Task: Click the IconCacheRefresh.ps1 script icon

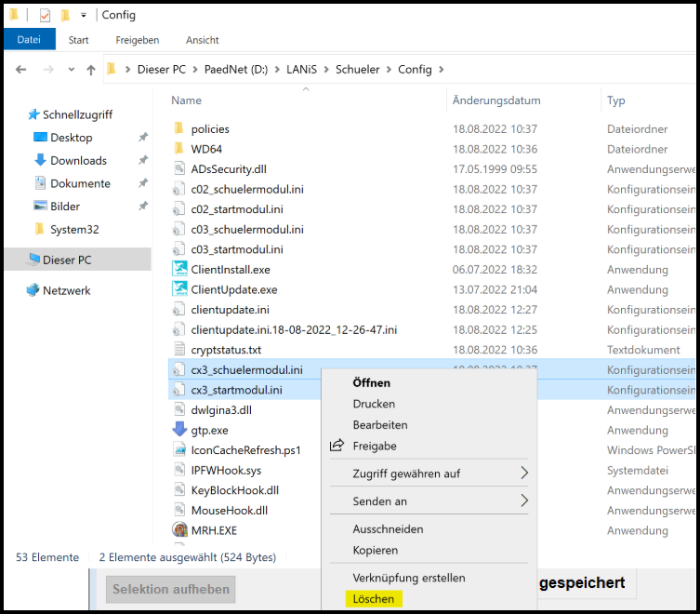Action: pos(179,449)
